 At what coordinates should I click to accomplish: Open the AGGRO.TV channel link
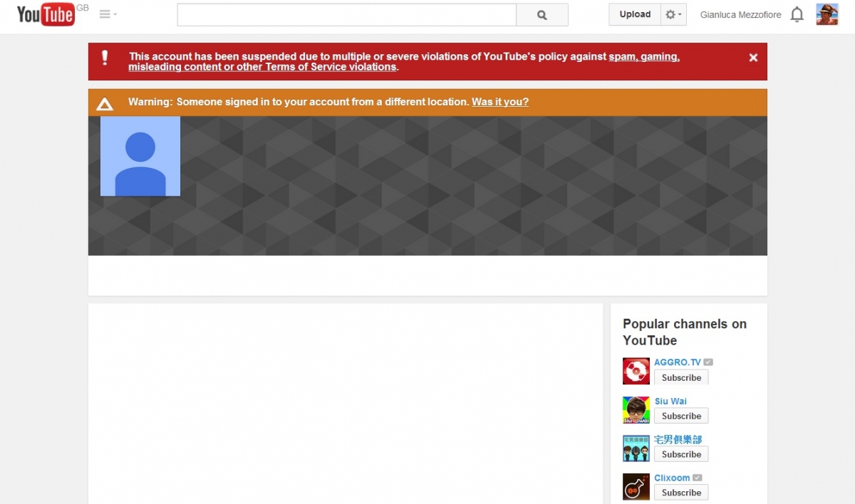(678, 362)
